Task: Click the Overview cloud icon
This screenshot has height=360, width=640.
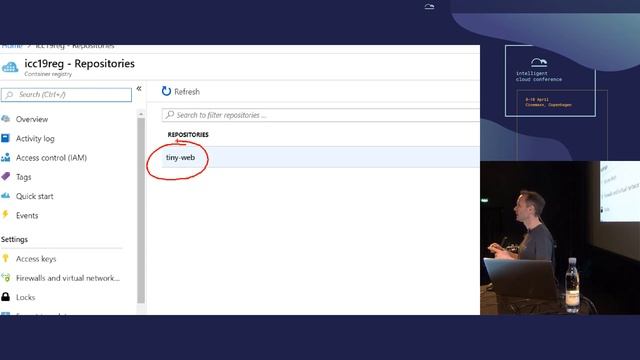Action: tap(5, 119)
